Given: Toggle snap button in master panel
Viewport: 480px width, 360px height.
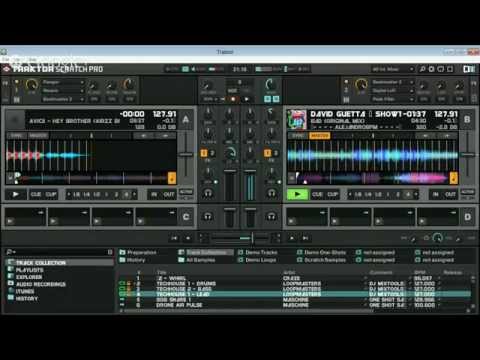Looking at the screenshot, I should pyautogui.click(x=268, y=99).
